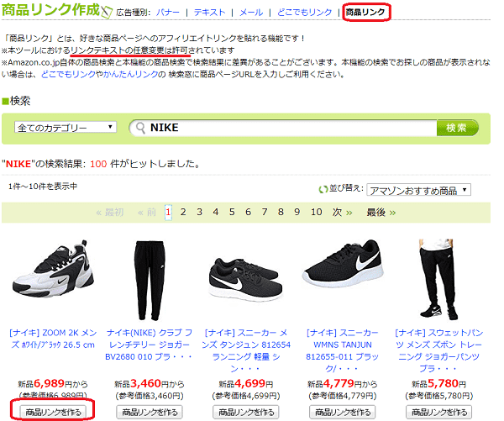Select the バナー ad type link

[x=168, y=13]
